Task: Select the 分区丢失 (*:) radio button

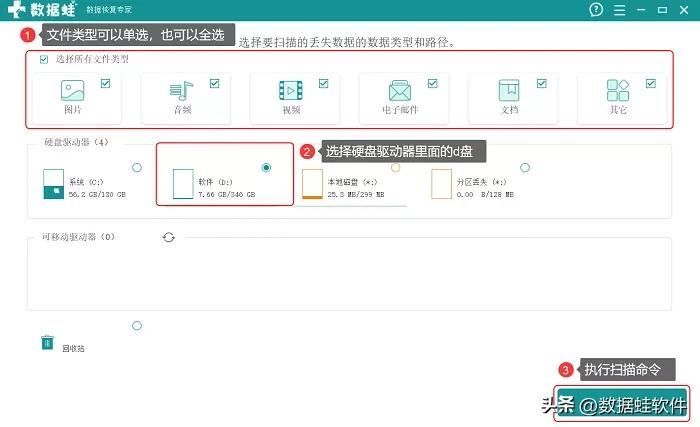Action: [x=525, y=167]
